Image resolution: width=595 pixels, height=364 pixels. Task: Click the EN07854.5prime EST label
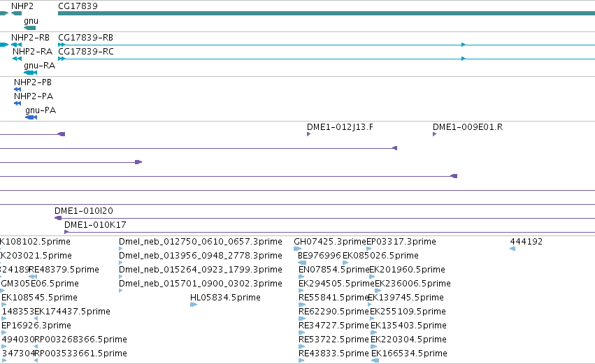(x=334, y=270)
